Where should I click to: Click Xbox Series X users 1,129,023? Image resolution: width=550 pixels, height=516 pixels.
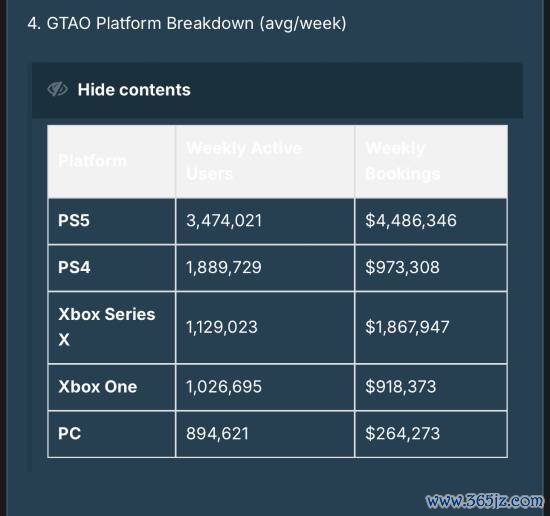222,327
